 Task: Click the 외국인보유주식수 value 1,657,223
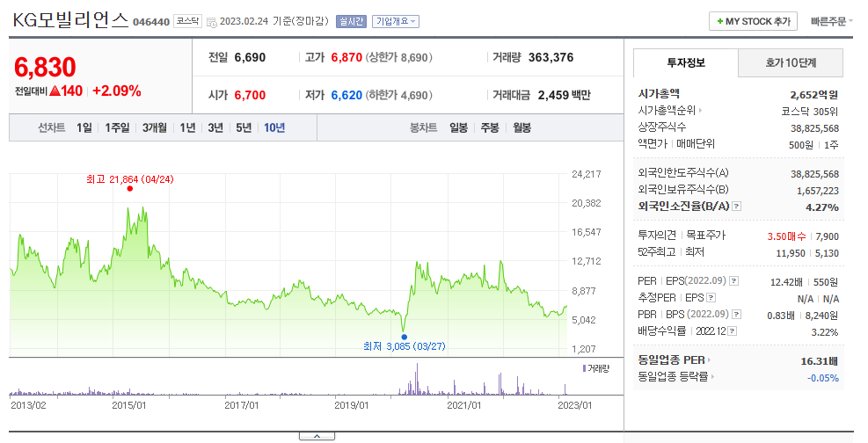[x=818, y=191]
